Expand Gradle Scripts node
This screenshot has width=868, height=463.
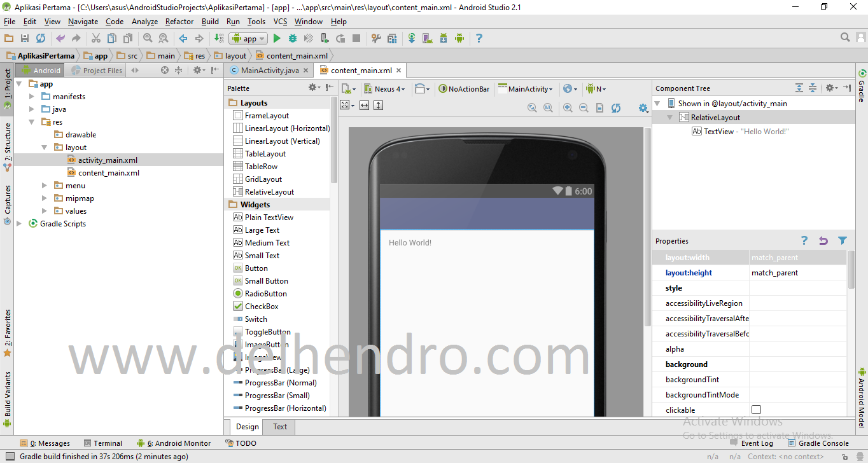tap(20, 223)
